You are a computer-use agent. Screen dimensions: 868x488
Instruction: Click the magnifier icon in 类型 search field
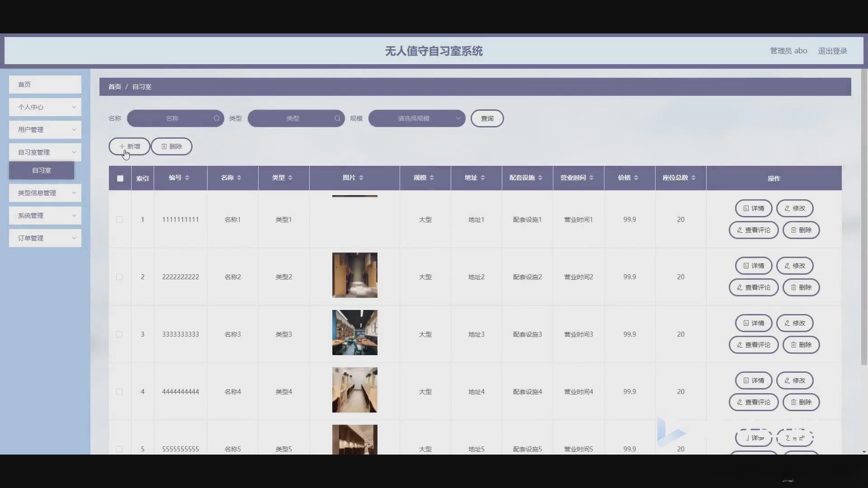coord(337,118)
